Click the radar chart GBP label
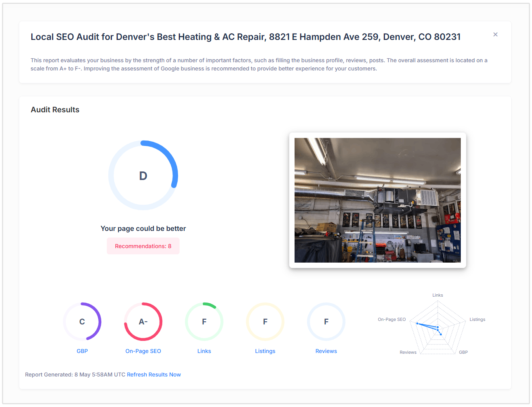Screen dimensions: 532x407 point(463,352)
